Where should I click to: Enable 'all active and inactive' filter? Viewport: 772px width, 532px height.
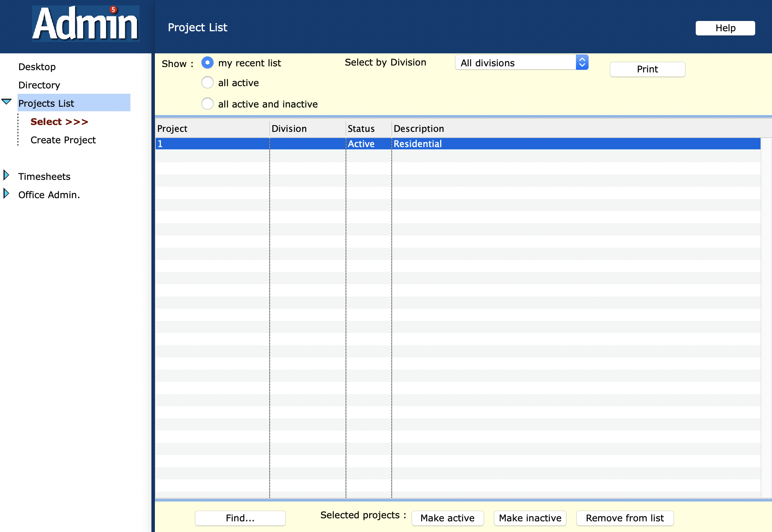[207, 104]
